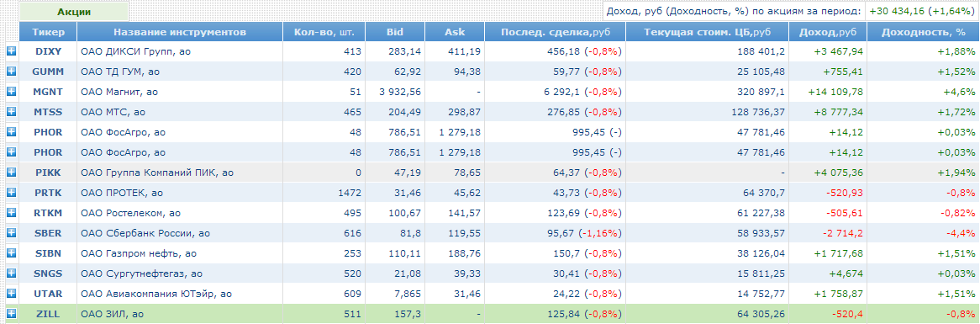Viewport: 980px width, 324px height.
Task: Select the DIXY ticker cell
Action: tap(48, 52)
